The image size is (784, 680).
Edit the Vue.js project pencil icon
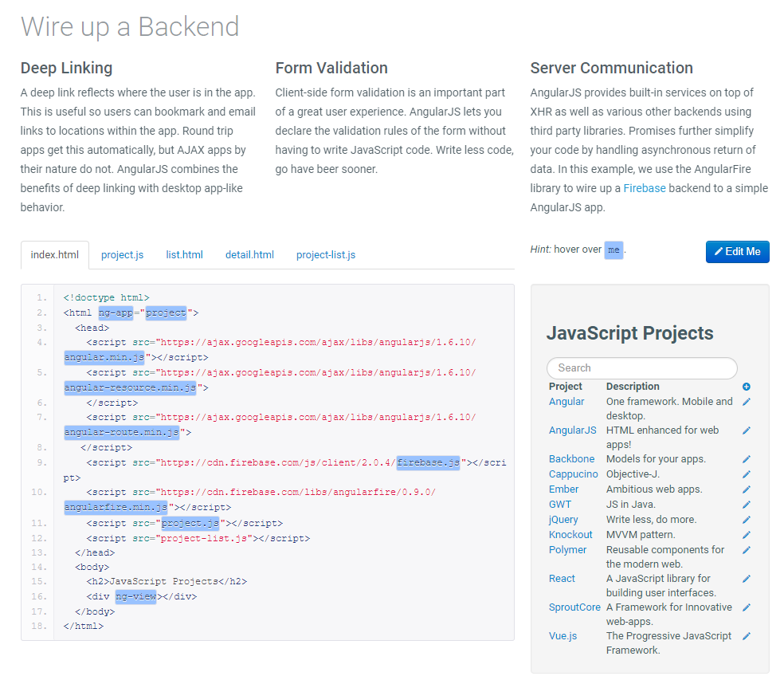coord(746,636)
